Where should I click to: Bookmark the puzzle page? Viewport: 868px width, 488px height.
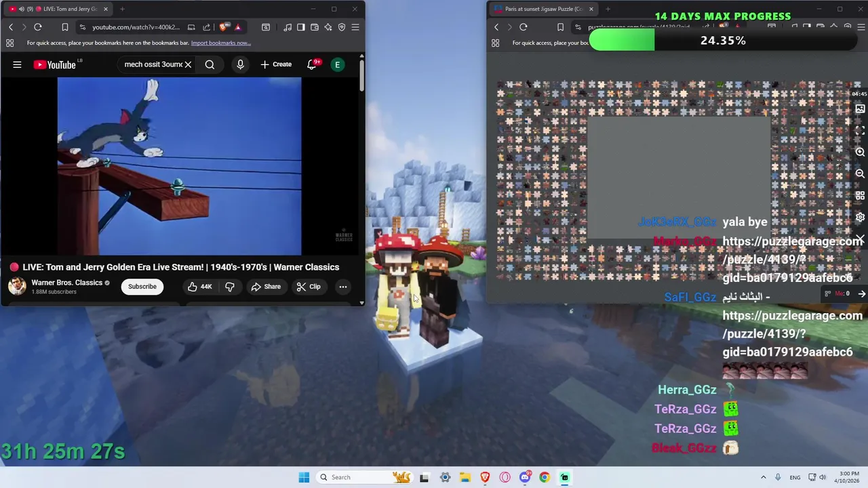tap(560, 27)
